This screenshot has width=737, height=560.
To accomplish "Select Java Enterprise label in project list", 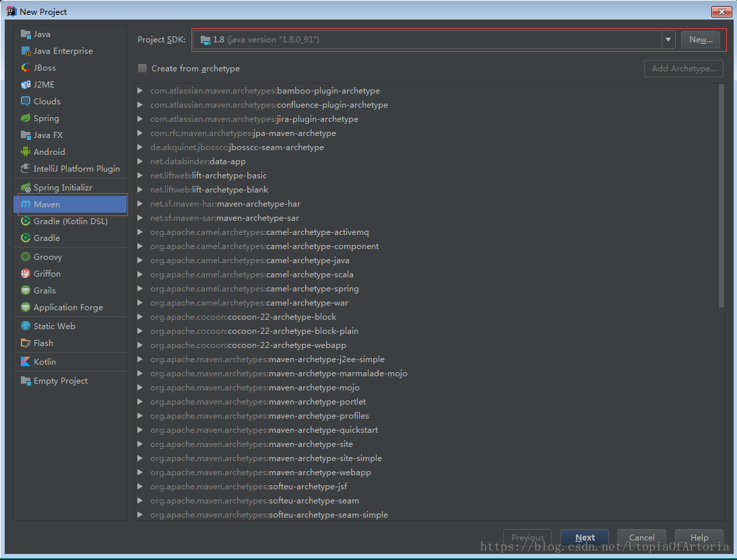I will tap(63, 51).
